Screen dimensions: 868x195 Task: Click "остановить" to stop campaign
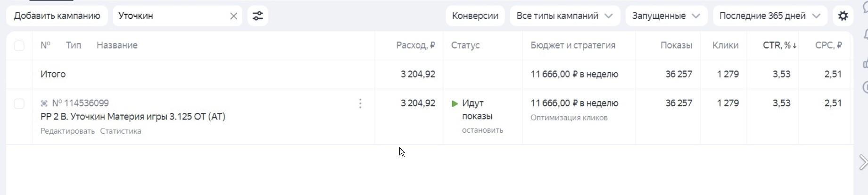point(482,130)
